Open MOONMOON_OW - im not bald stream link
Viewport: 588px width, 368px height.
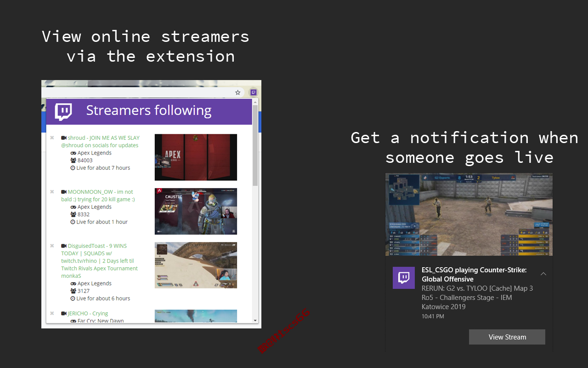98,195
